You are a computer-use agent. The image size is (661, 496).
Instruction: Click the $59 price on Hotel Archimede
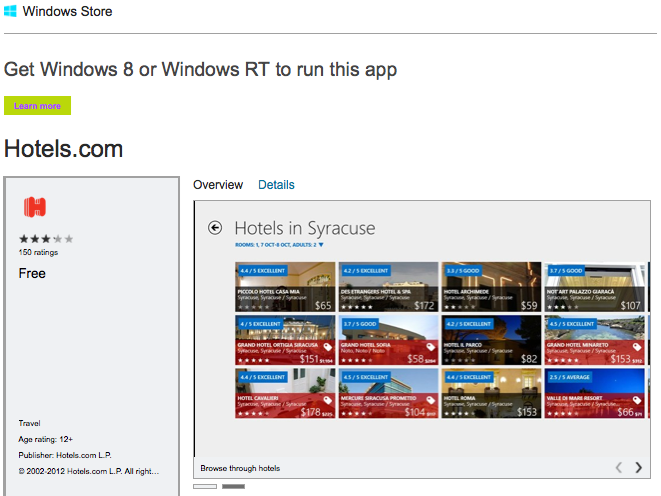point(529,306)
